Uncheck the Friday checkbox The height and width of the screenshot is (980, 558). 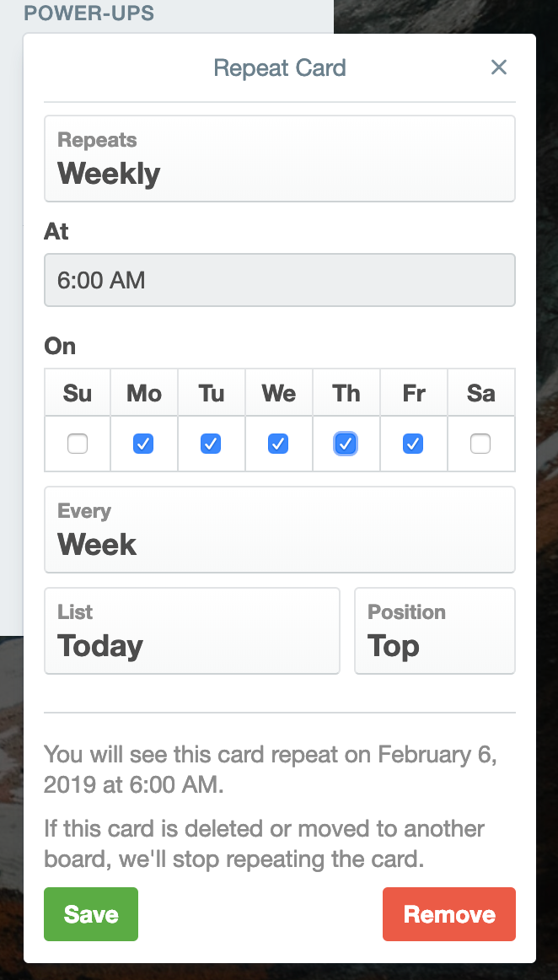(x=413, y=444)
